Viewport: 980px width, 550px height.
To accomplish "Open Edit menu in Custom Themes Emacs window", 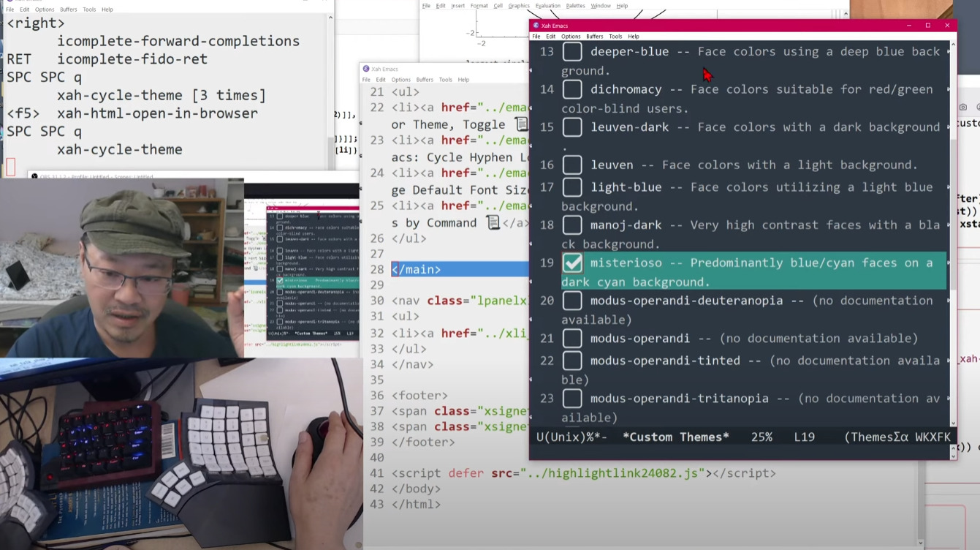I will click(x=551, y=36).
